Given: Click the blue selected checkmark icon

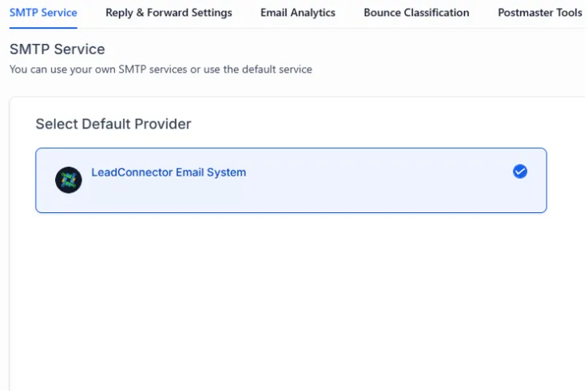Looking at the screenshot, I should (520, 172).
